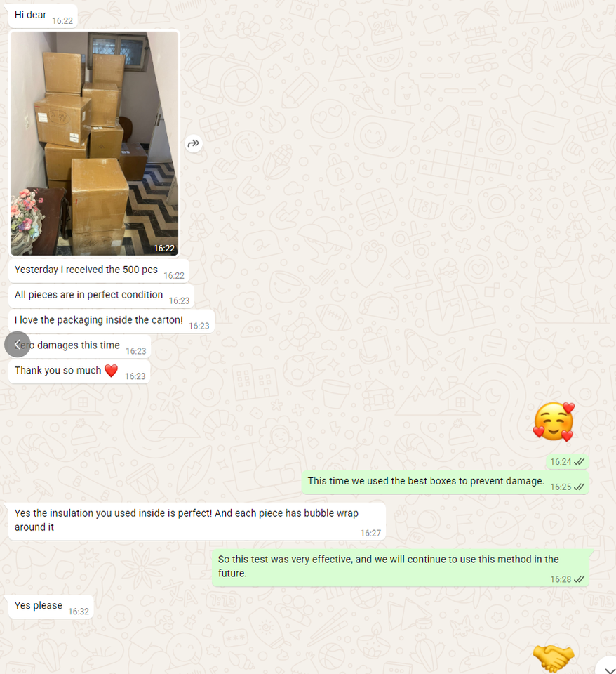616x674 pixels.
Task: Click the 16:24 read receipt checkmarks
Action: pyautogui.click(x=579, y=462)
